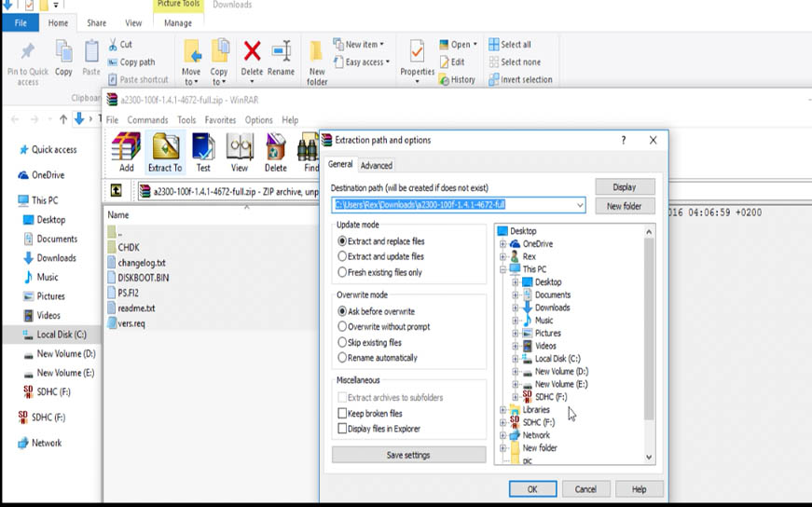Viewport: 812px width, 507px height.
Task: Click the WinRAR Test toolbar icon
Action: 203,152
